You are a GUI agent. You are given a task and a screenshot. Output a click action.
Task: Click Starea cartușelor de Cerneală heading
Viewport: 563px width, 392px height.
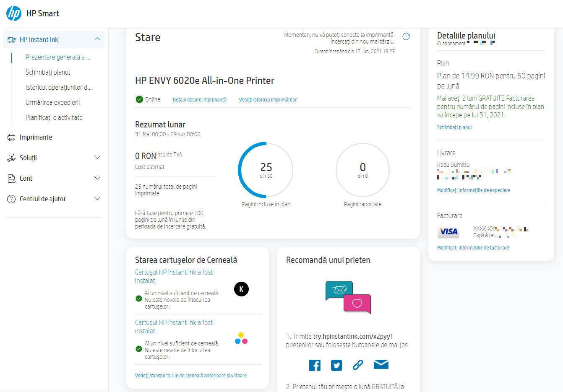(x=186, y=260)
